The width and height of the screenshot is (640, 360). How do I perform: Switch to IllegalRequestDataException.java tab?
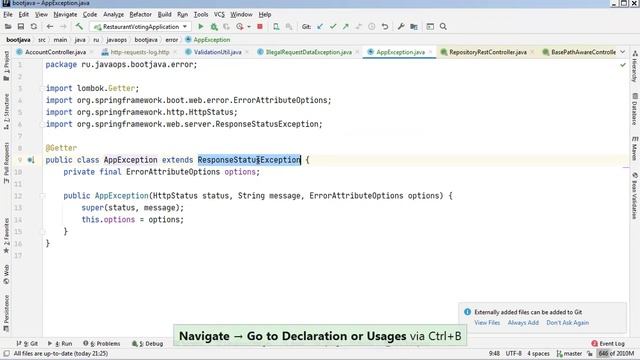click(x=308, y=52)
